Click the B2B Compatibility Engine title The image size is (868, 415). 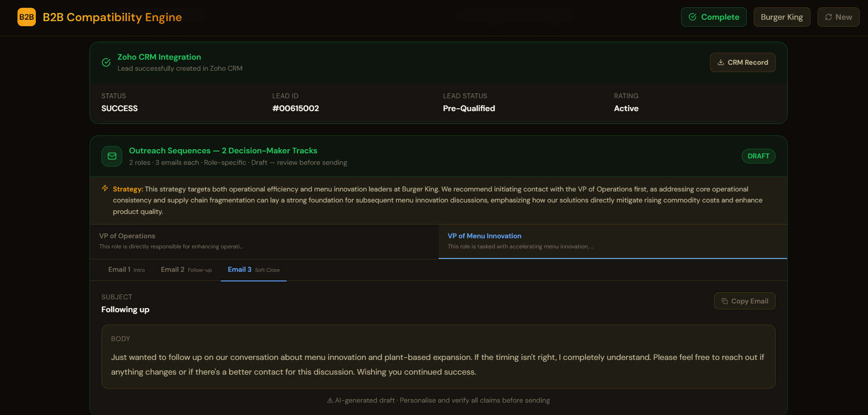[x=112, y=17]
